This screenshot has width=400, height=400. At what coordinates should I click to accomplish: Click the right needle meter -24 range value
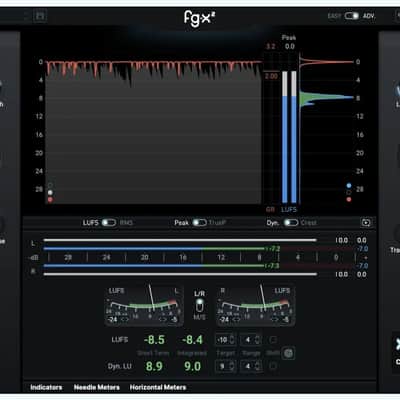point(225,319)
